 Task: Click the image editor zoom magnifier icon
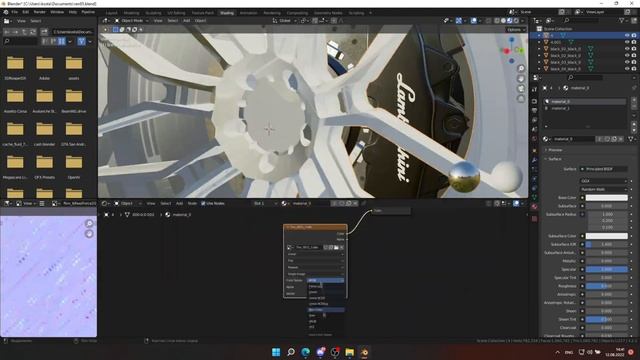[89, 223]
